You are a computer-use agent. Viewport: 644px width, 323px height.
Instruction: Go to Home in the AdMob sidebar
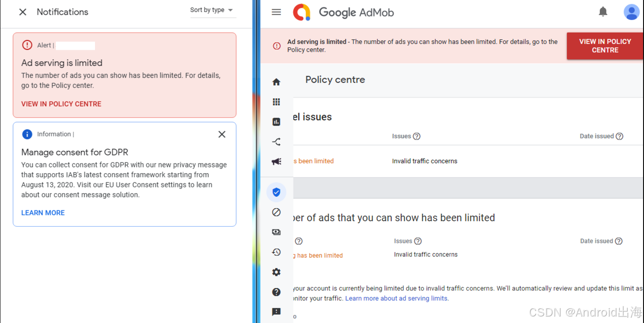pos(276,82)
